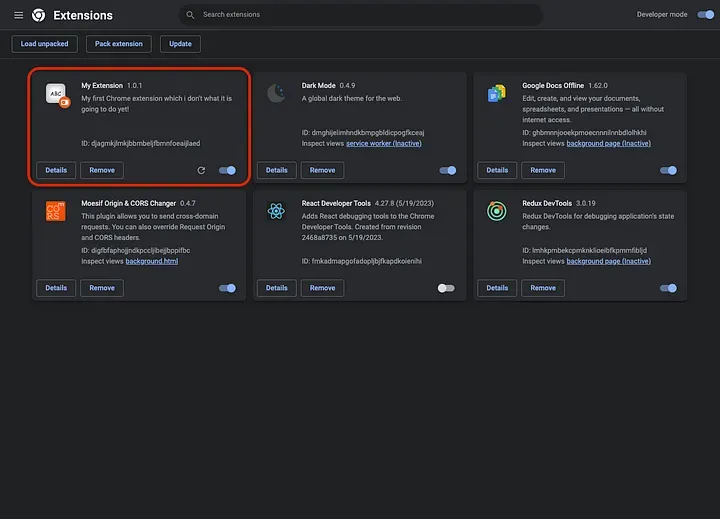Remove Google Docs Offline
Viewport: 720px width, 519px height.
(x=543, y=170)
